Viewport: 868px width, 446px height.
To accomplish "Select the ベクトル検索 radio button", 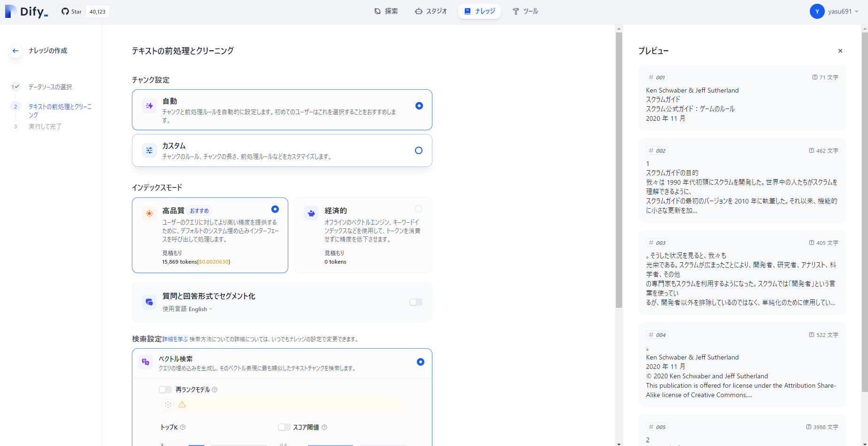I will 421,362.
